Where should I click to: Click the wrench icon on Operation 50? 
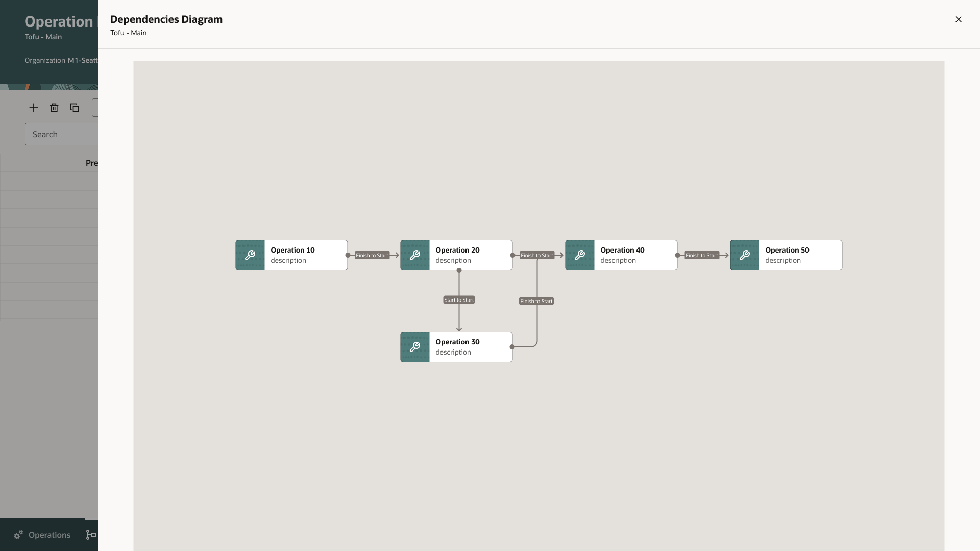click(x=745, y=255)
